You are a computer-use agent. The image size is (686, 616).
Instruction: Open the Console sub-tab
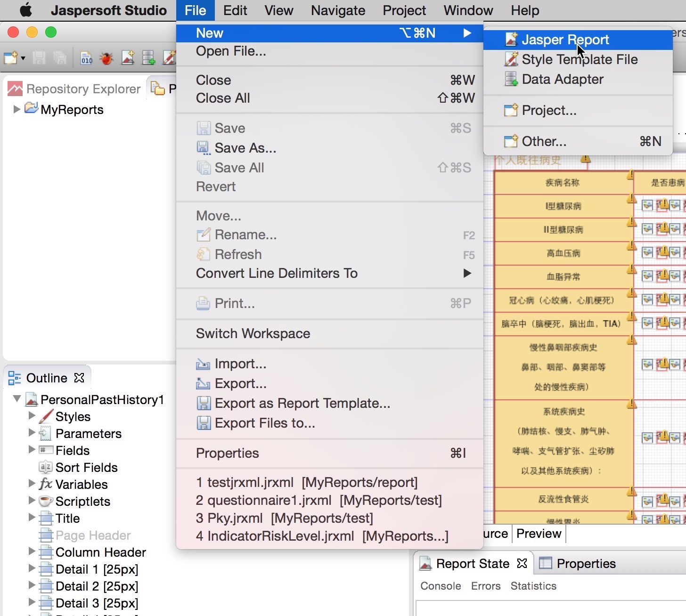[441, 586]
